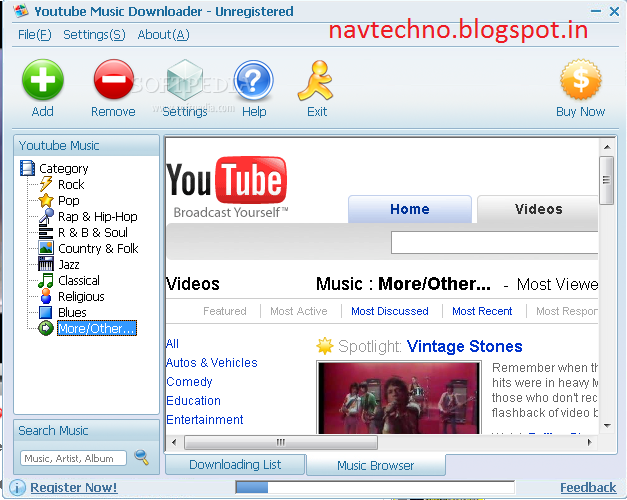The height and width of the screenshot is (500, 627).
Task: Click the Category film strip icon
Action: click(x=27, y=168)
